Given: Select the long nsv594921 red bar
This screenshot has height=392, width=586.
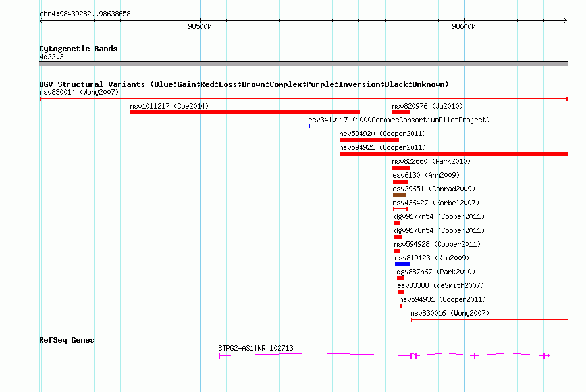Looking at the screenshot, I should [x=454, y=154].
